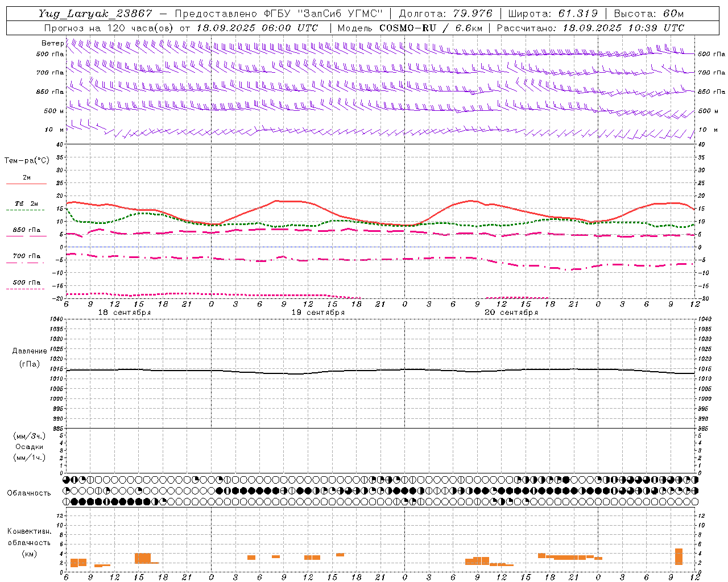
Task: Click the 700 гПа temperature legend dash-dot line sample
Action: [x=26, y=263]
